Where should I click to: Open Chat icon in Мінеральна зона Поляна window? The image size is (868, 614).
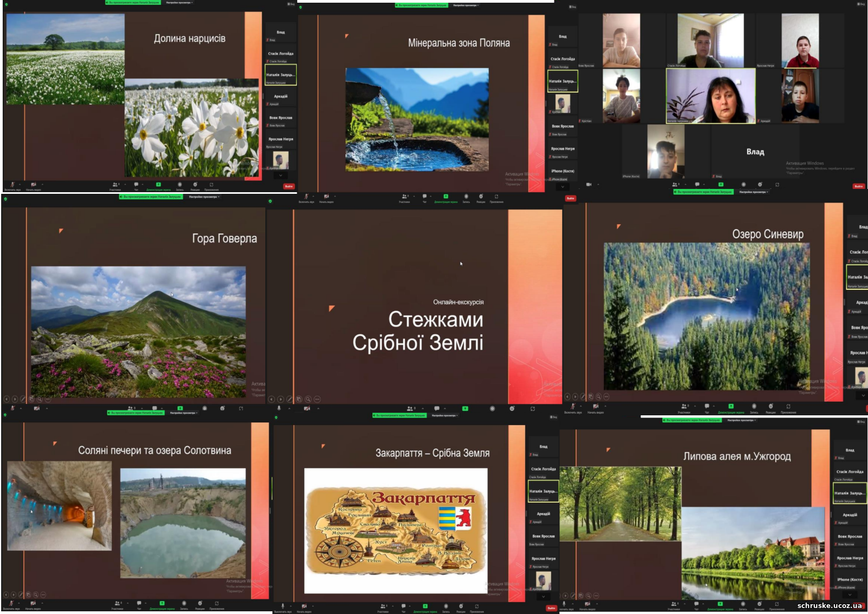point(425,197)
